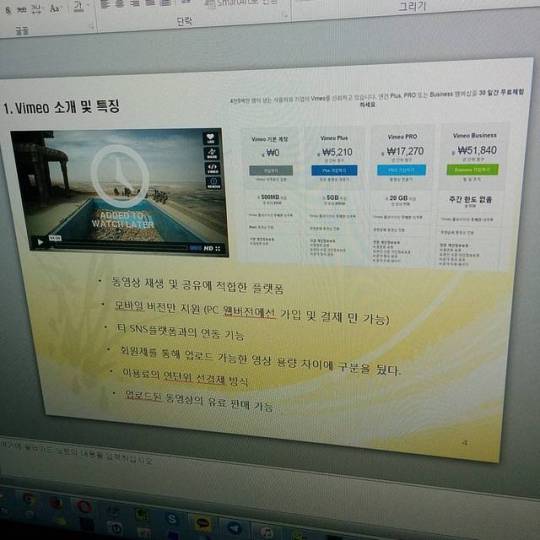The image size is (540, 540).
Task: Open 글꼴 group dialog launcher
Action: click(92, 26)
